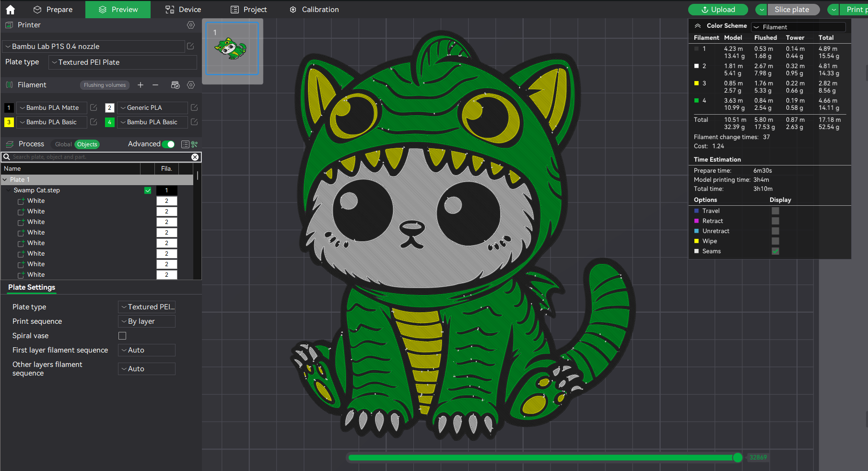Click the Upload button
Viewport: 868px width, 471px height.
(x=718, y=10)
